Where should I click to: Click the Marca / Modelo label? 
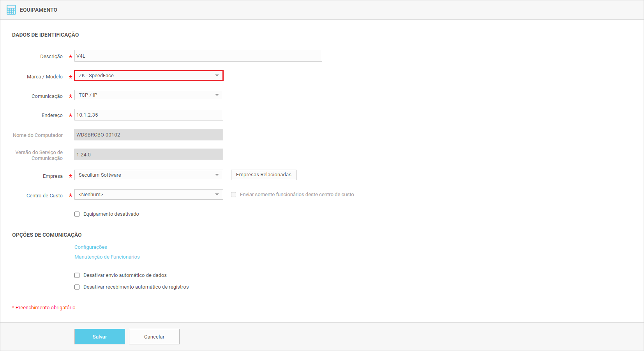pyautogui.click(x=45, y=77)
